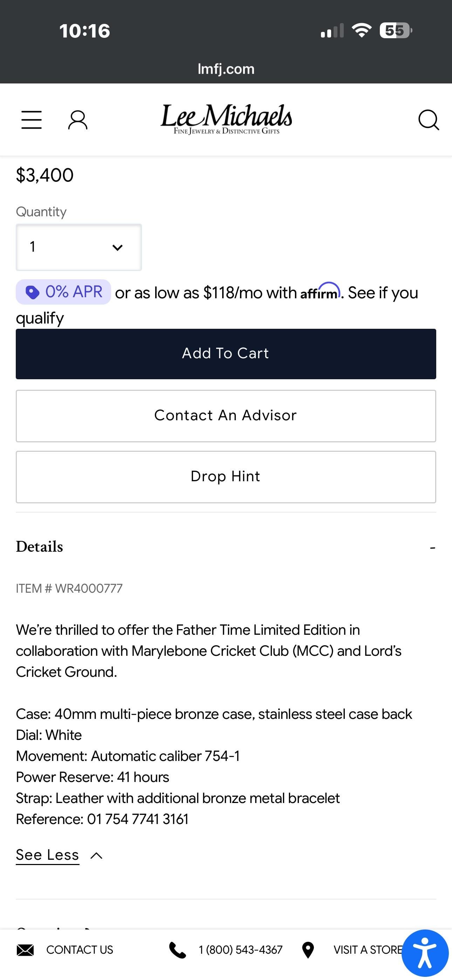Viewport: 452px width, 980px height.
Task: Tap the lmfj.com address bar
Action: [x=226, y=69]
